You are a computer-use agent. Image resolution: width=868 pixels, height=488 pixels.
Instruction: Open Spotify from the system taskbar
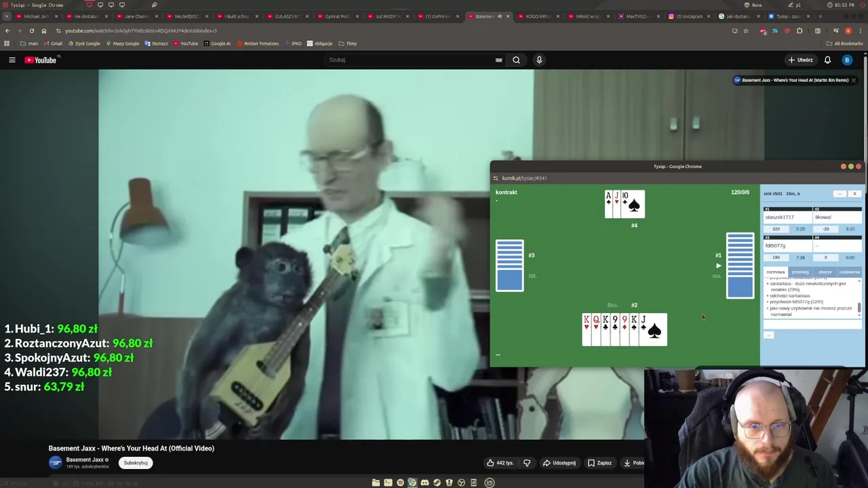pyautogui.click(x=400, y=483)
